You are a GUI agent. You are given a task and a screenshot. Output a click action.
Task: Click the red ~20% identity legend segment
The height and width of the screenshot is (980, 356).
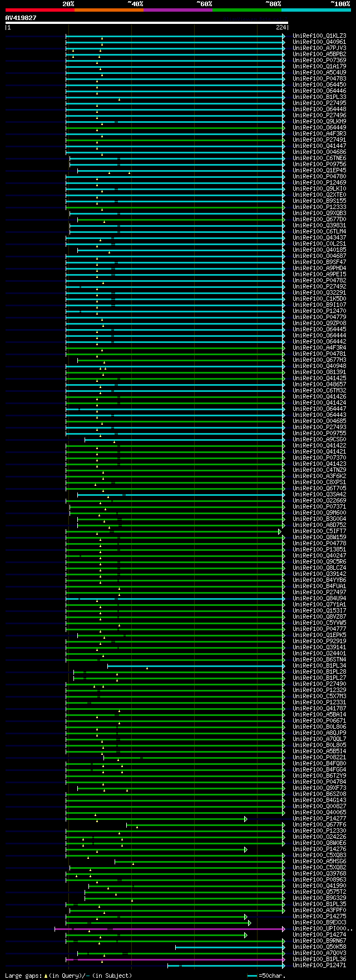[39, 10]
